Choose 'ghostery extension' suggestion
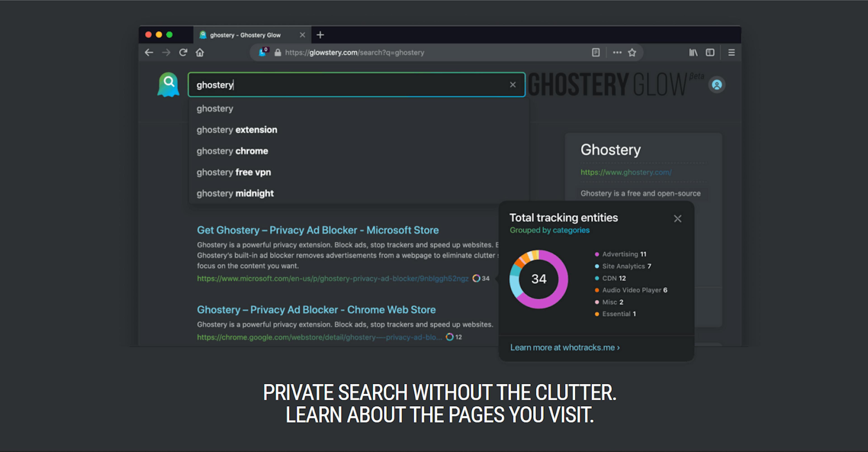This screenshot has height=452, width=868. click(359, 130)
